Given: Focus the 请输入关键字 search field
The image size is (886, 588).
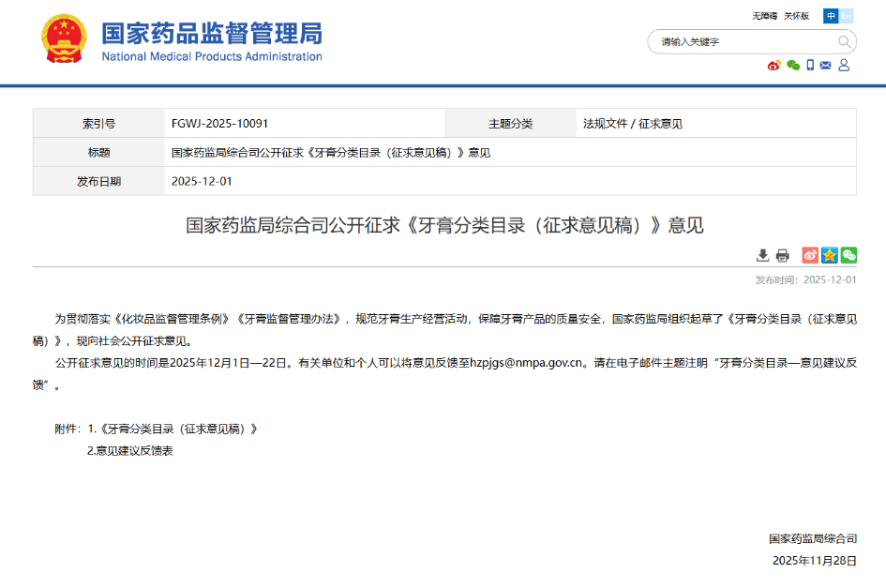Looking at the screenshot, I should 741,41.
